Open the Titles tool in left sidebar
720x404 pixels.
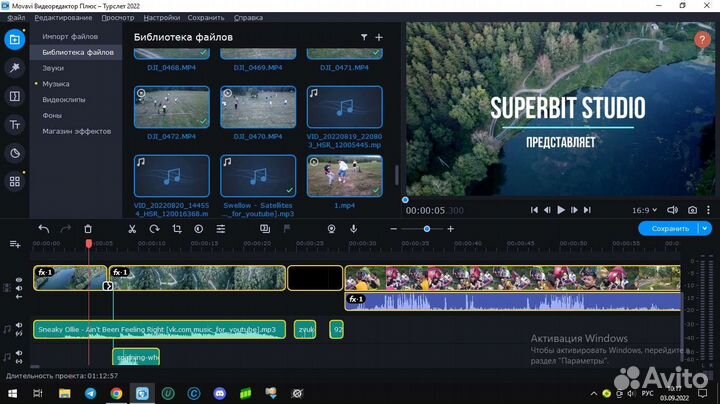(x=14, y=125)
